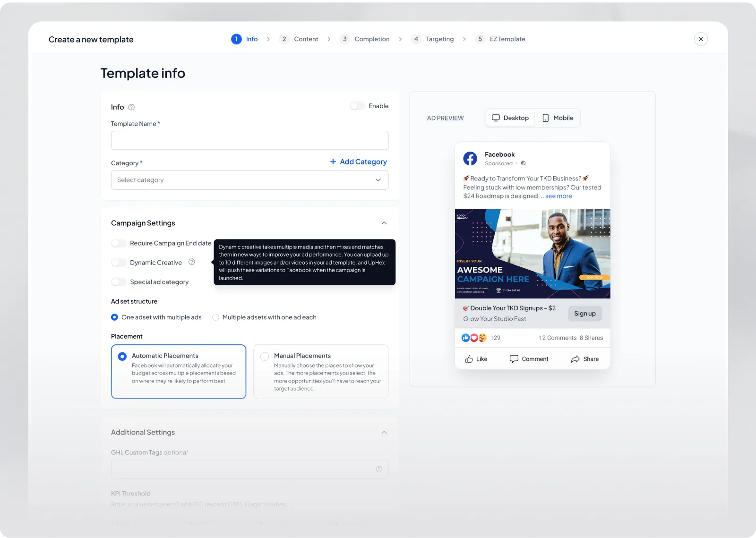Toggle the Special ad category switch
The height and width of the screenshot is (538, 756).
(x=119, y=282)
